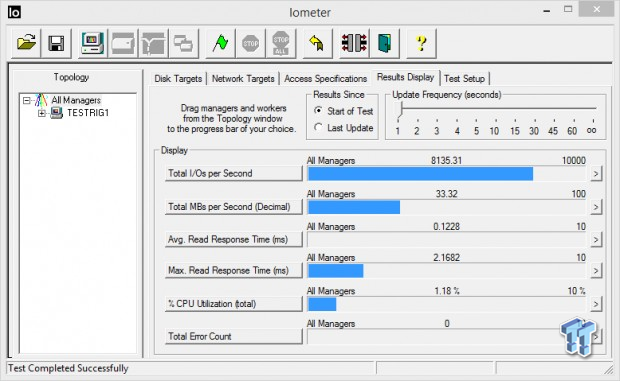Save test configuration floppy icon
This screenshot has height=381, width=620.
[56, 43]
